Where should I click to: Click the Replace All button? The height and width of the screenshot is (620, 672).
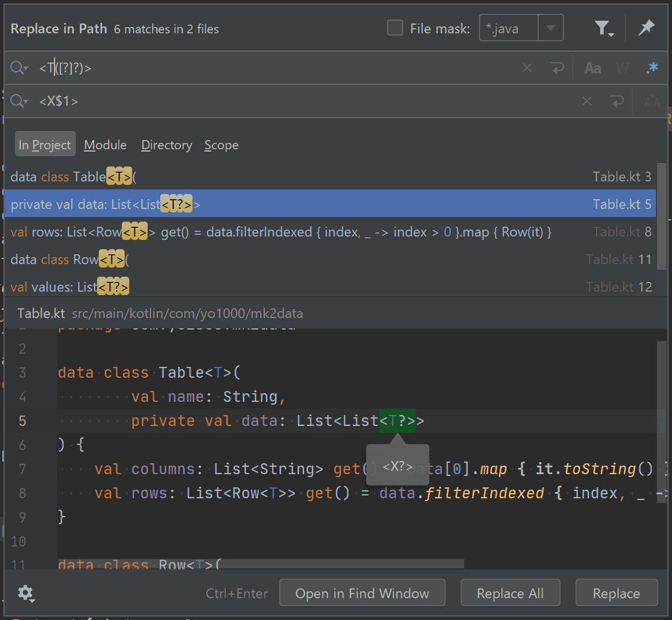coord(510,594)
